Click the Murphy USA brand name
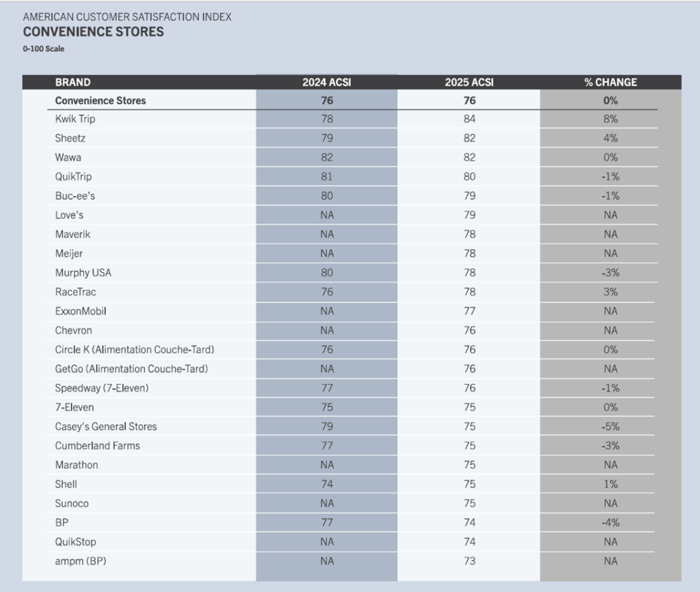Screen dimensions: 700x592 [83, 273]
